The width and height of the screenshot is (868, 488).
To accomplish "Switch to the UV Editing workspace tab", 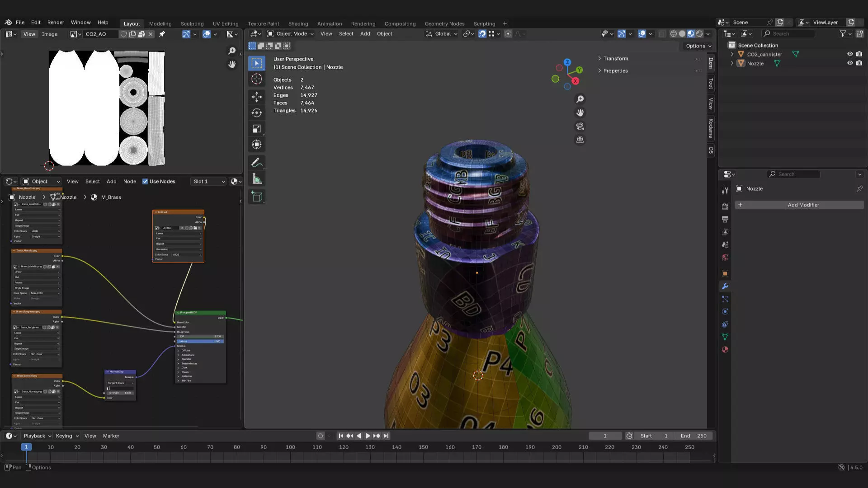I will point(226,23).
